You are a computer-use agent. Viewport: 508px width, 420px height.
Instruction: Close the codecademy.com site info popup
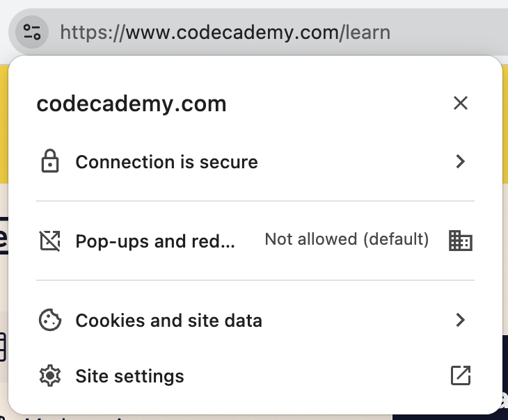[x=460, y=104]
